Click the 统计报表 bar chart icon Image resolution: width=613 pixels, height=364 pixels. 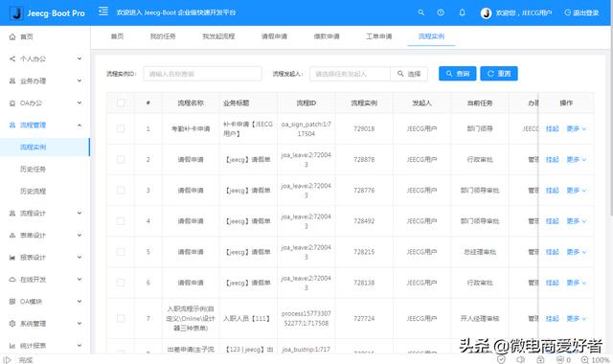coord(12,346)
